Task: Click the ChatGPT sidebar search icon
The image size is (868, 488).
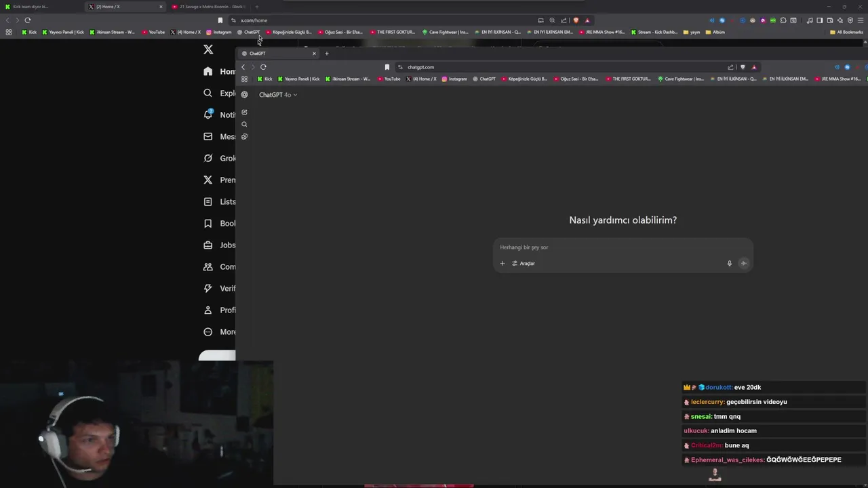Action: (x=244, y=124)
